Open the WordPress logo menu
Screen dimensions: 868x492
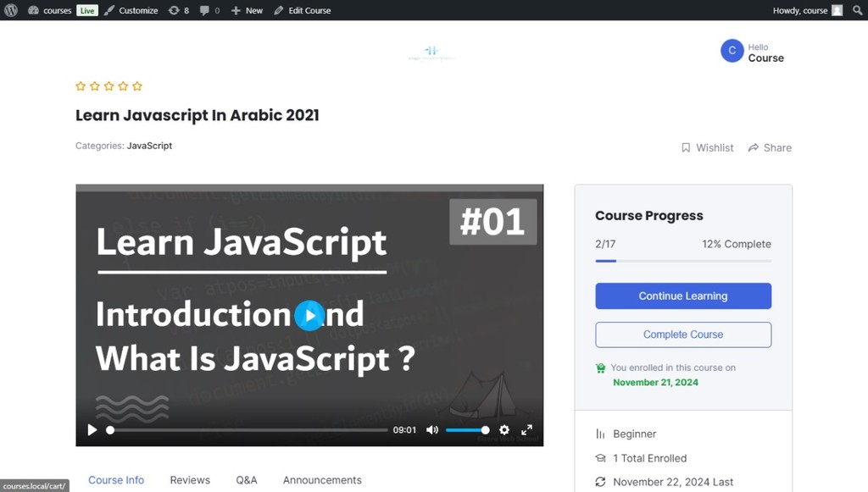click(x=11, y=10)
